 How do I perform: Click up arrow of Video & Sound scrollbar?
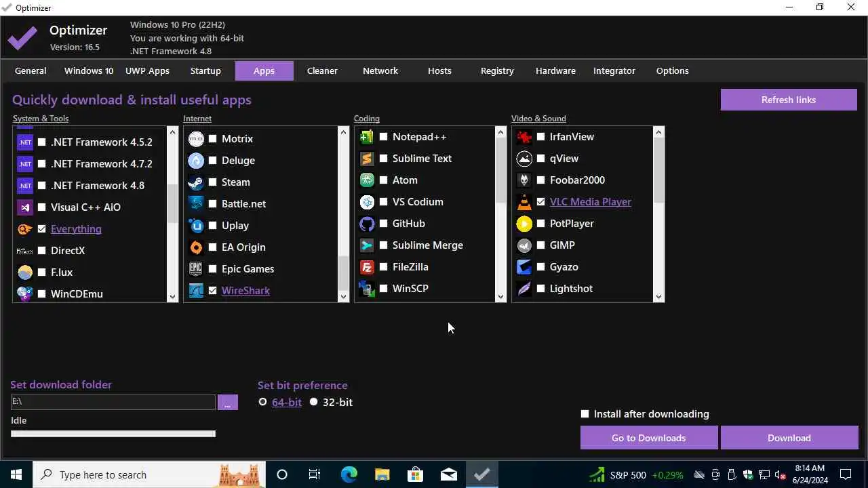pyautogui.click(x=658, y=132)
